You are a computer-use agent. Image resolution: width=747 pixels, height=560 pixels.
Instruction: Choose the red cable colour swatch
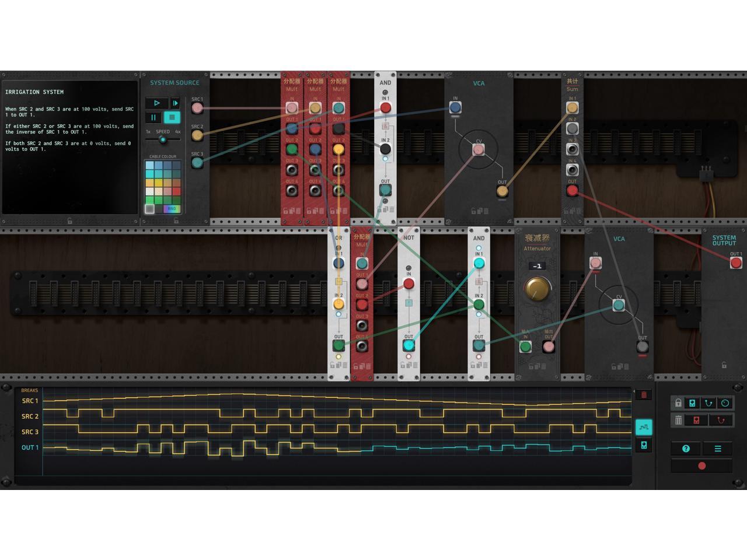click(x=176, y=191)
